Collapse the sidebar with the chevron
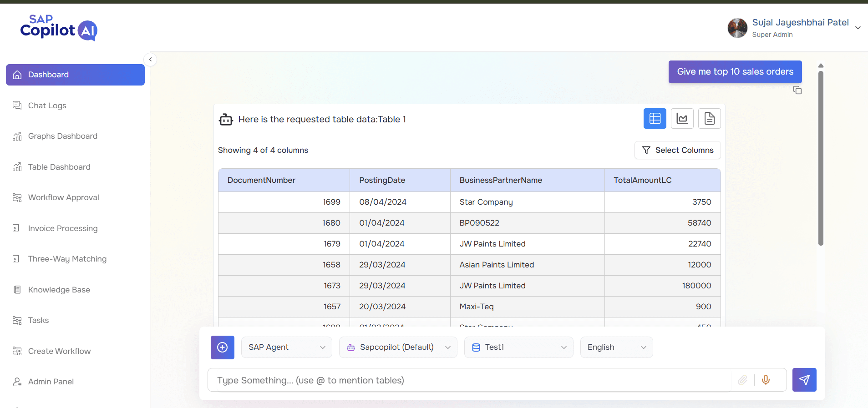 tap(150, 60)
